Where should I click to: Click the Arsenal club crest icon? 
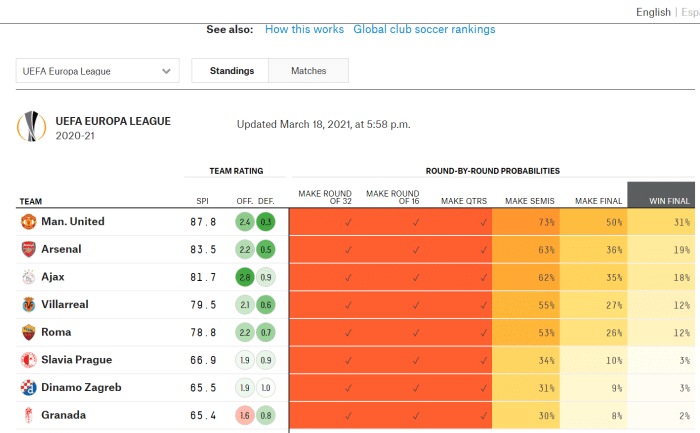[28, 249]
